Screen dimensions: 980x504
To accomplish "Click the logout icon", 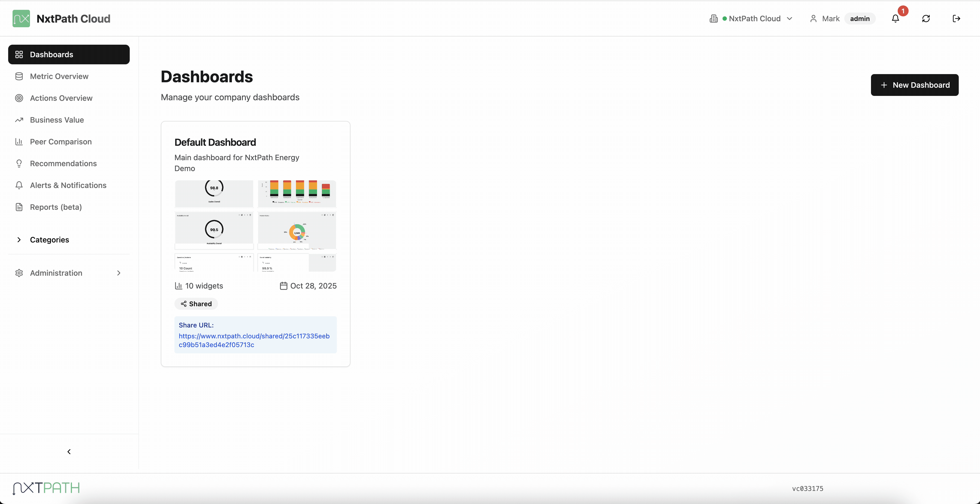I will pos(956,19).
